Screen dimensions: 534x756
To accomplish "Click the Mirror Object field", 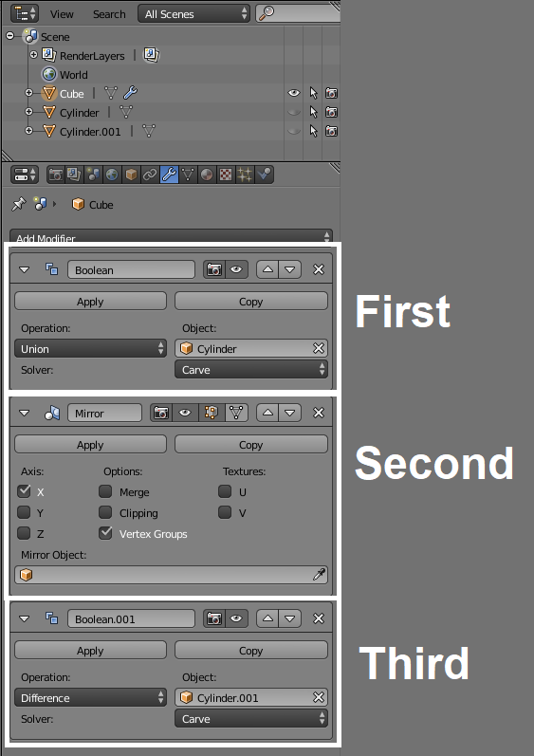I will tap(171, 575).
